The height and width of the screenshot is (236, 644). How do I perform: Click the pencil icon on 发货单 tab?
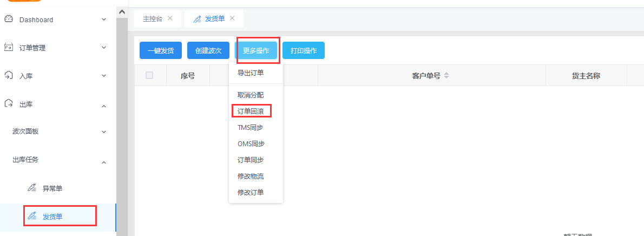click(197, 18)
